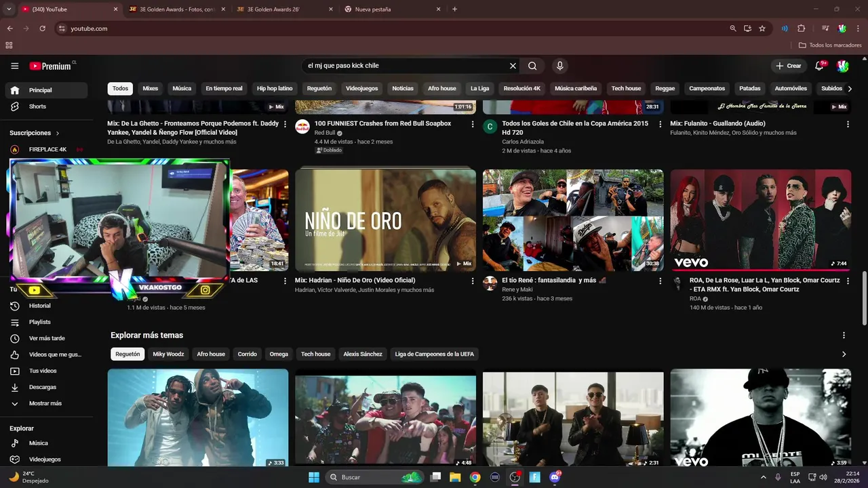The width and height of the screenshot is (868, 488).
Task: Open Chrome from the Windows taskbar
Action: [x=475, y=477]
